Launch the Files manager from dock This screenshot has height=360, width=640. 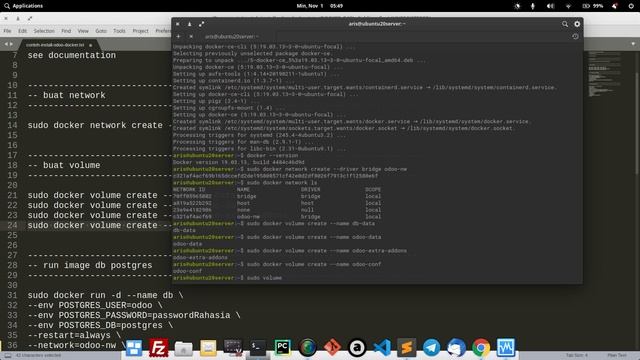click(x=183, y=348)
